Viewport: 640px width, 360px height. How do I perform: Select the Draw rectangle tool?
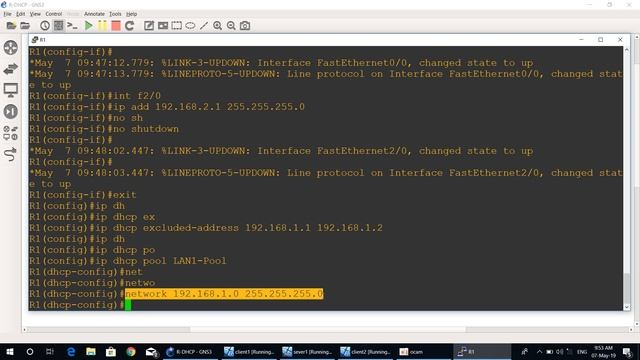click(176, 26)
